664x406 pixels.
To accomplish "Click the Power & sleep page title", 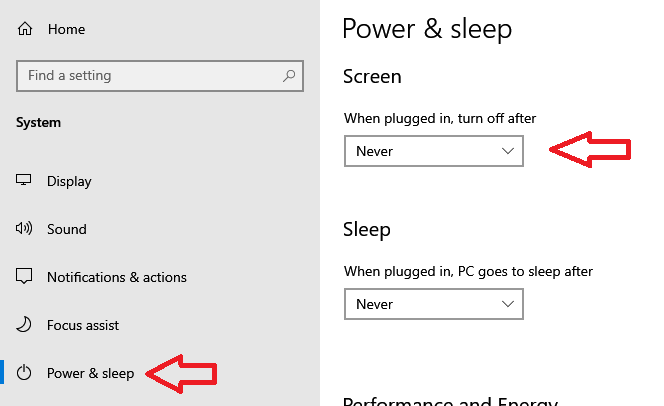I will pyautogui.click(x=427, y=29).
